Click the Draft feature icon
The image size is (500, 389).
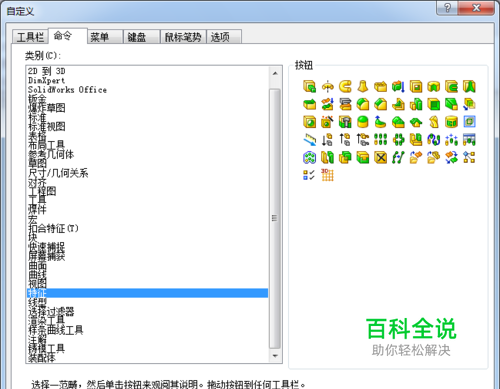click(451, 104)
